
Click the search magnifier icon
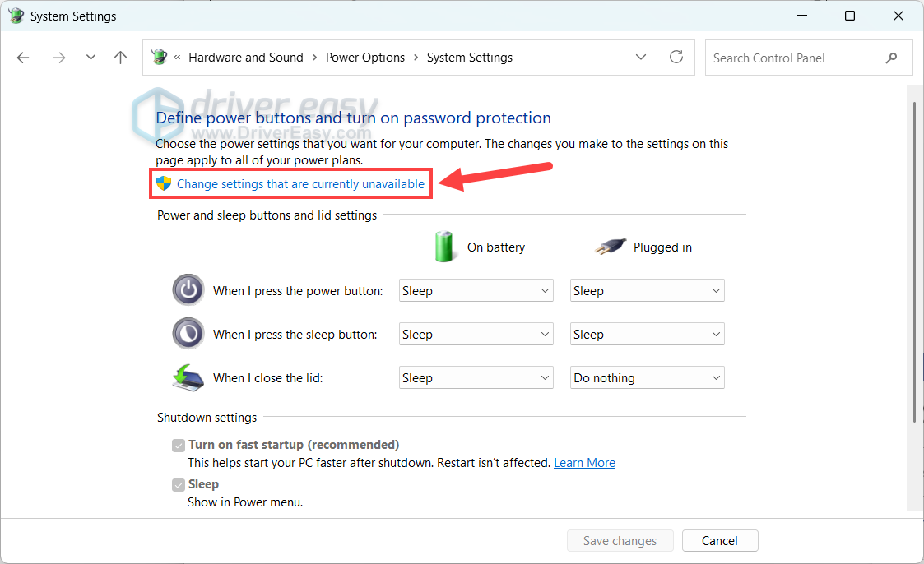892,58
